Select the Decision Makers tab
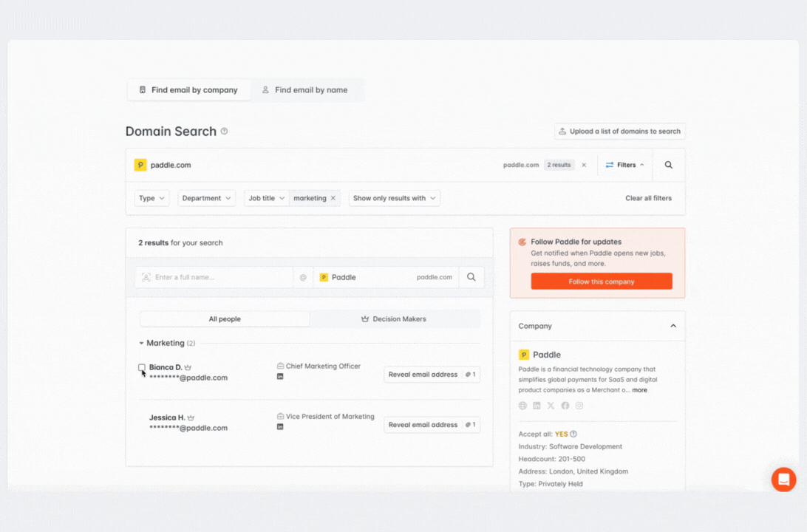 pos(394,319)
